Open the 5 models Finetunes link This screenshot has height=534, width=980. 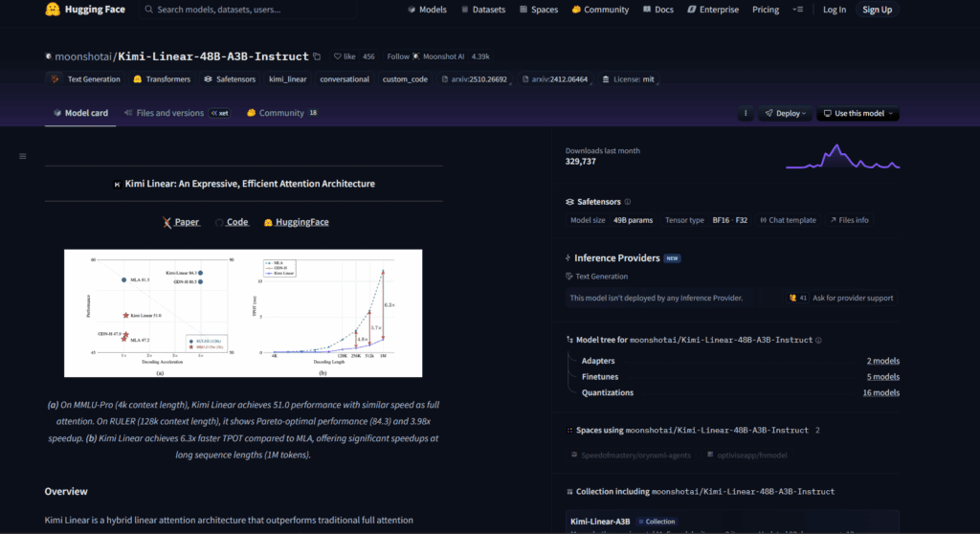[x=882, y=377]
